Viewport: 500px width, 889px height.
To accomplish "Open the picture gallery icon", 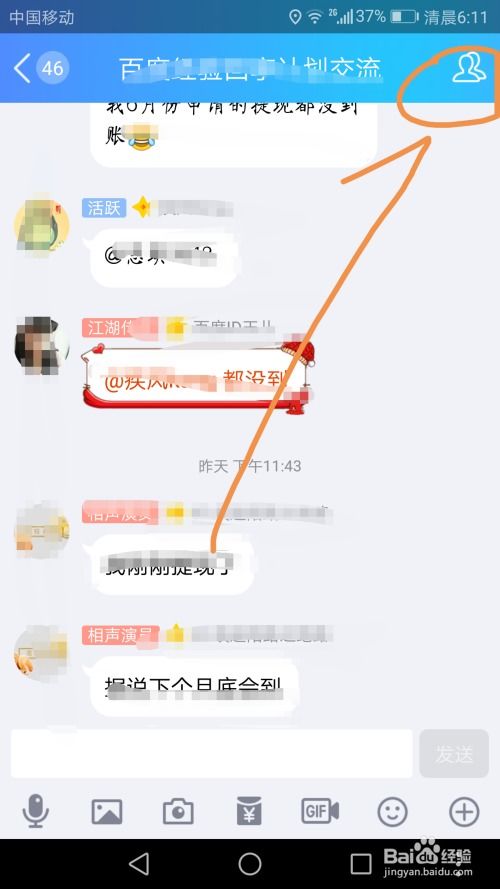I will (x=107, y=811).
